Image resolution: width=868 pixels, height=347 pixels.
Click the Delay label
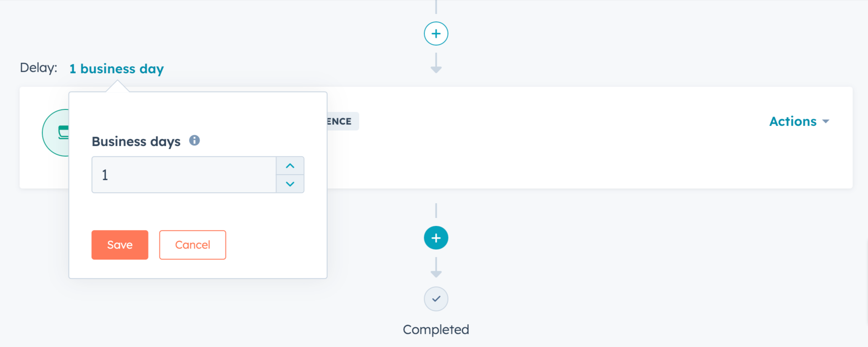pos(38,67)
